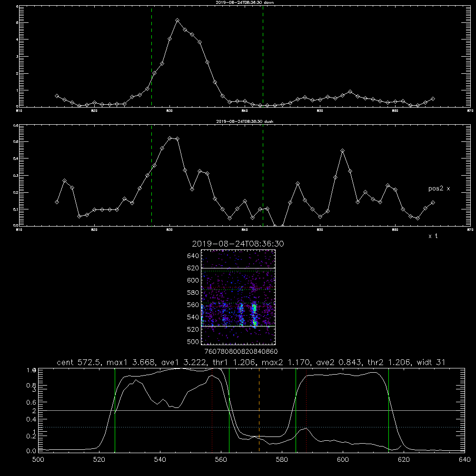This screenshot has width=476, height=476.
Task: Click the right green dashed line in dusk plot
Action: click(263, 175)
